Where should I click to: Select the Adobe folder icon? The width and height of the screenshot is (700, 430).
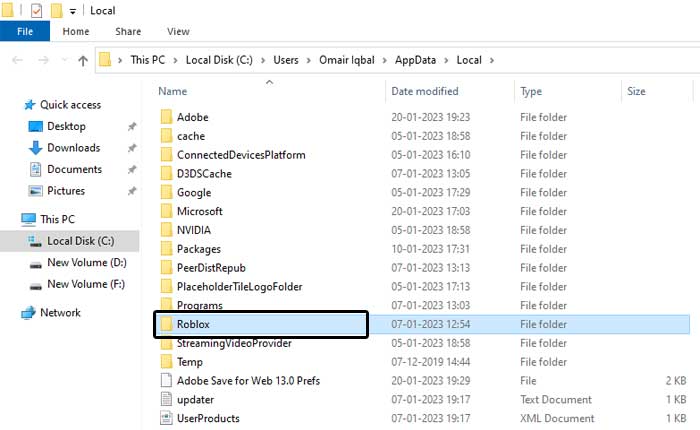166,117
